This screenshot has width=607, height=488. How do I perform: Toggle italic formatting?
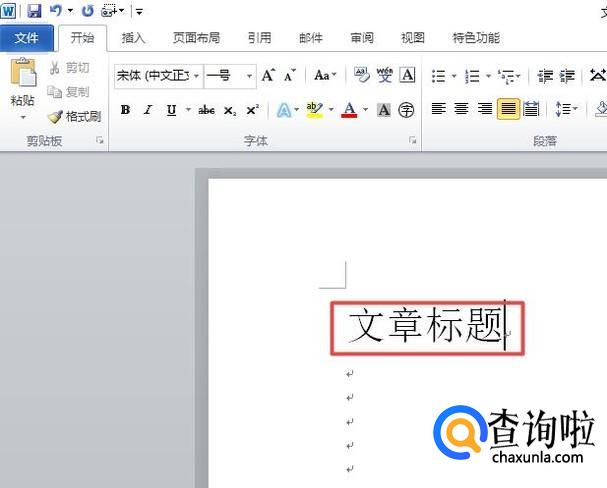point(148,110)
